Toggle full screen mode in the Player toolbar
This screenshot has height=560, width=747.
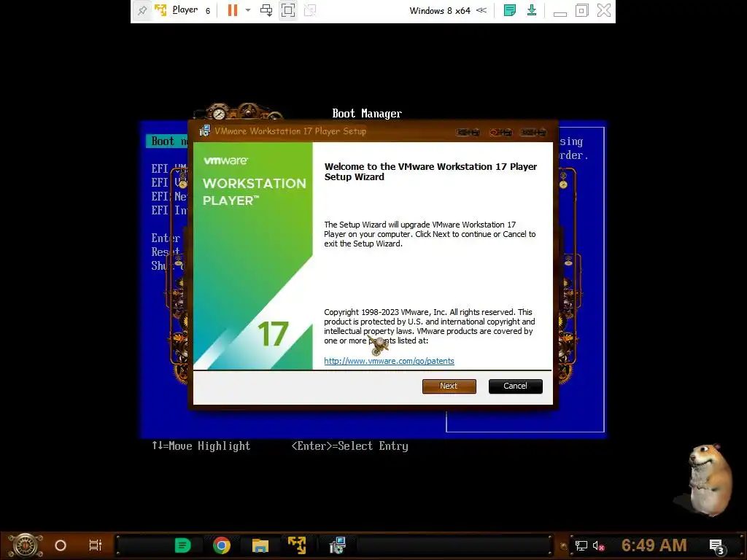coord(287,10)
